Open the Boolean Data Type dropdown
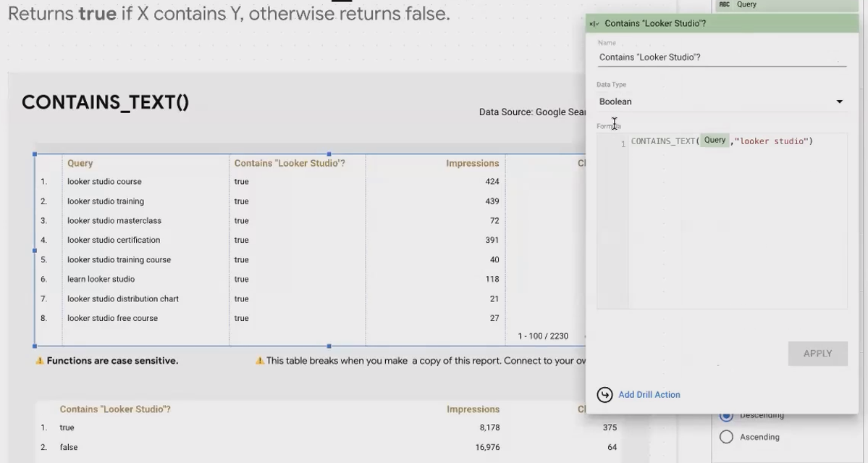 (722, 101)
